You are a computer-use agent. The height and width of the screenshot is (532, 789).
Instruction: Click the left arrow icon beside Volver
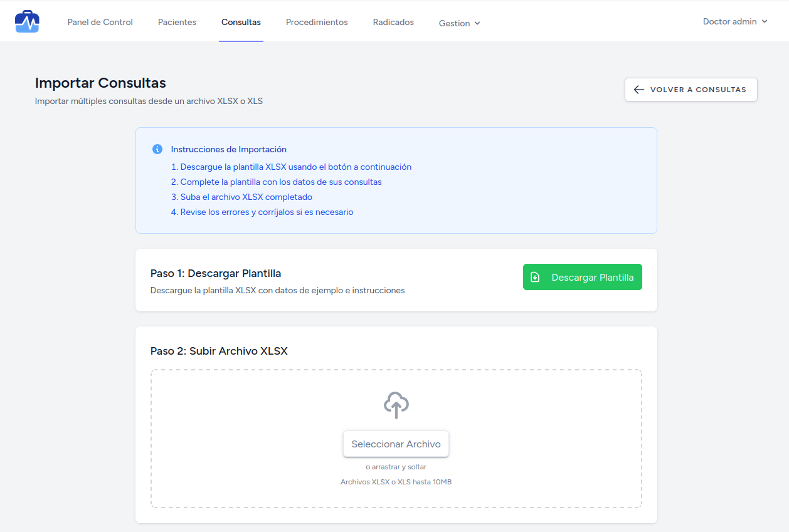click(639, 90)
